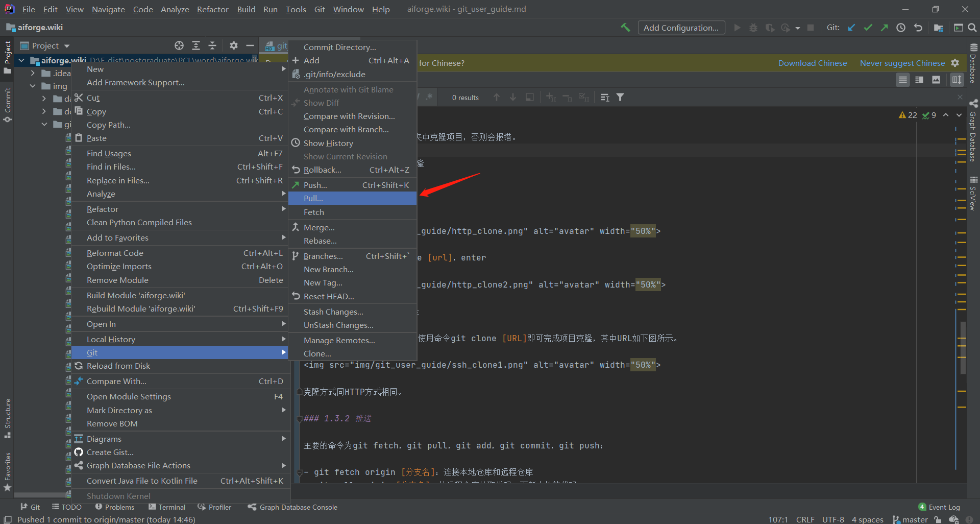Image resolution: width=980 pixels, height=524 pixels.
Task: Open the Local History submenu
Action: (180, 339)
